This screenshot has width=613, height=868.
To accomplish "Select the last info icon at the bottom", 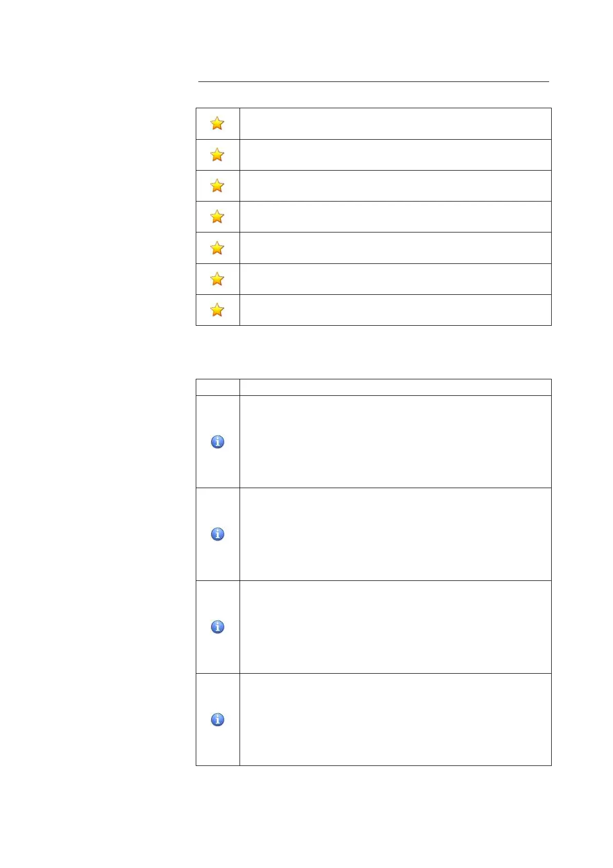I will (218, 720).
